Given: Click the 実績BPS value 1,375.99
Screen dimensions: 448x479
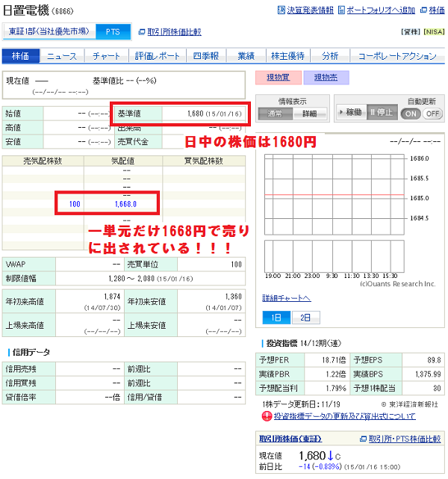Looking at the screenshot, I should pos(428,374).
